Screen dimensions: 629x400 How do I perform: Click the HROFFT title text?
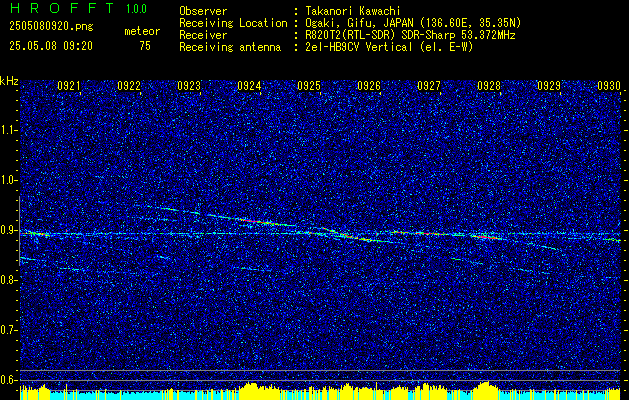click(x=62, y=8)
